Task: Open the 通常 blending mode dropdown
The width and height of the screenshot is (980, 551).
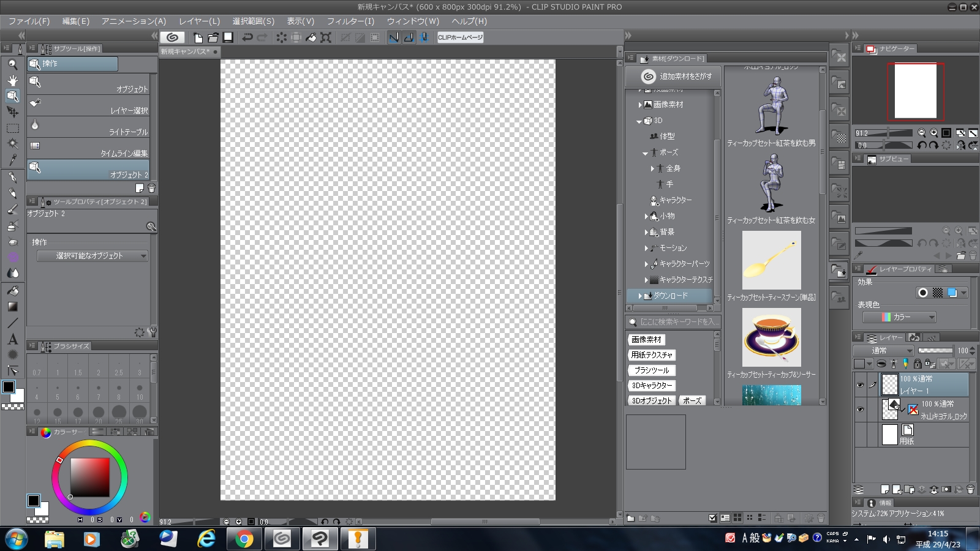Action: tap(883, 351)
